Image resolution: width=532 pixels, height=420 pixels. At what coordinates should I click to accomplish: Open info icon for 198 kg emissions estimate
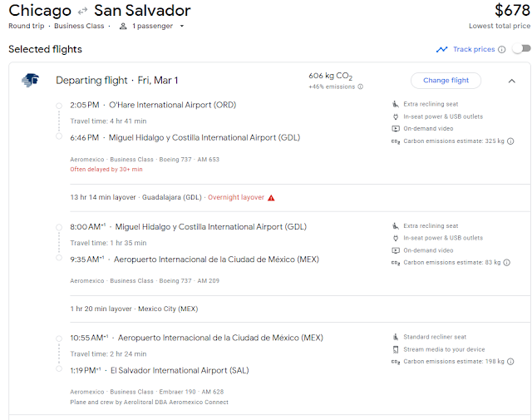(x=510, y=362)
